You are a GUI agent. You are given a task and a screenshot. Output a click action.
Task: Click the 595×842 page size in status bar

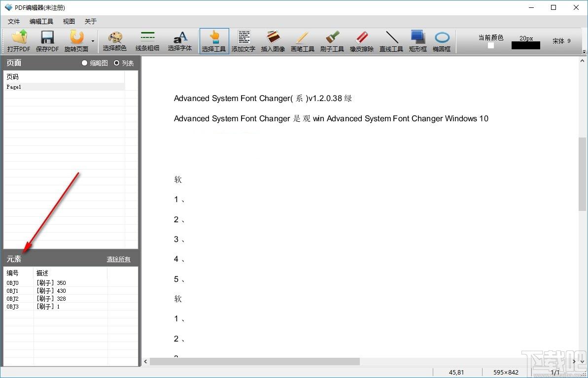[506, 373]
